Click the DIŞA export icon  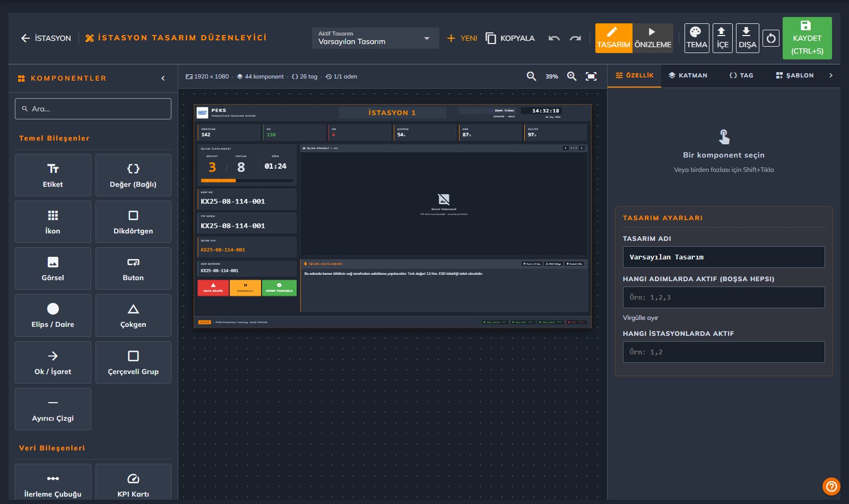747,38
